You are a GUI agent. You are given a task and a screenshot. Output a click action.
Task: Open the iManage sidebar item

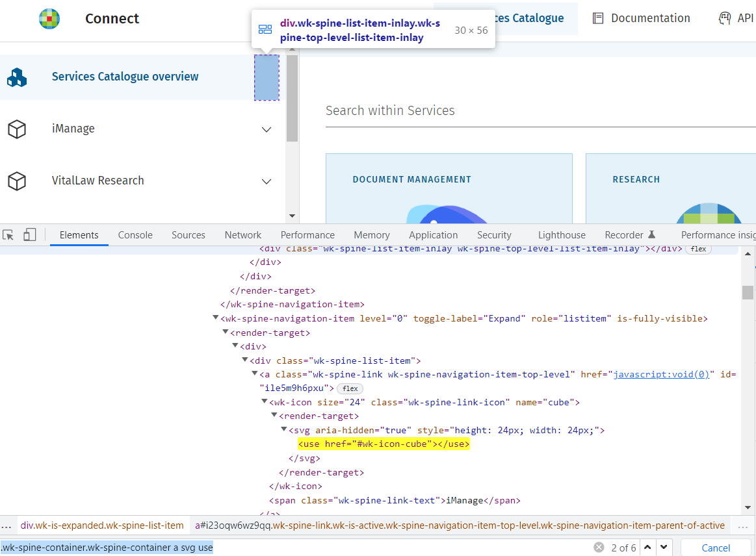(x=73, y=129)
